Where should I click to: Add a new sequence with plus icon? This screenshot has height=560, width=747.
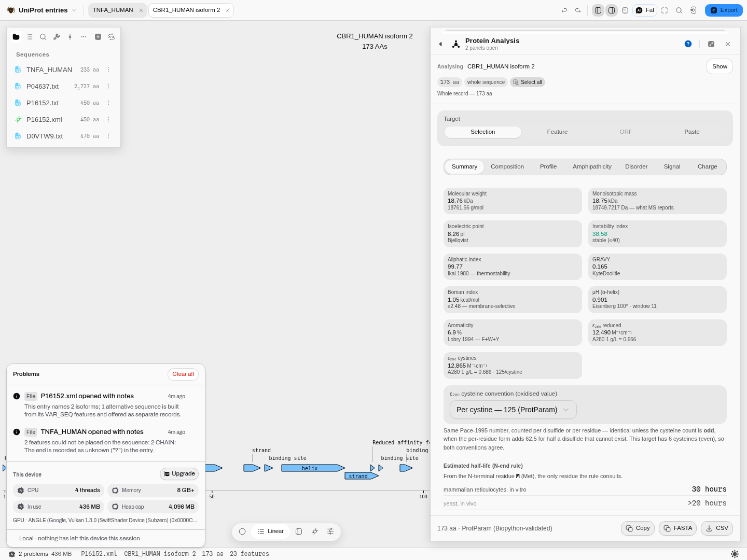tap(98, 37)
